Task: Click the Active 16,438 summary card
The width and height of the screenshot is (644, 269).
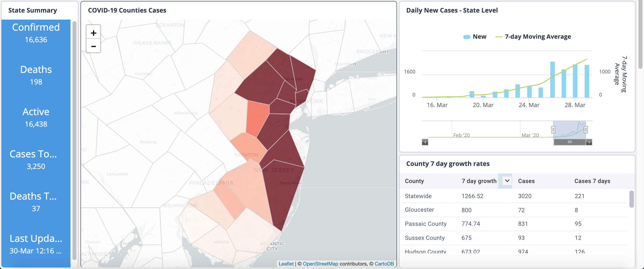Action: pyautogui.click(x=36, y=117)
